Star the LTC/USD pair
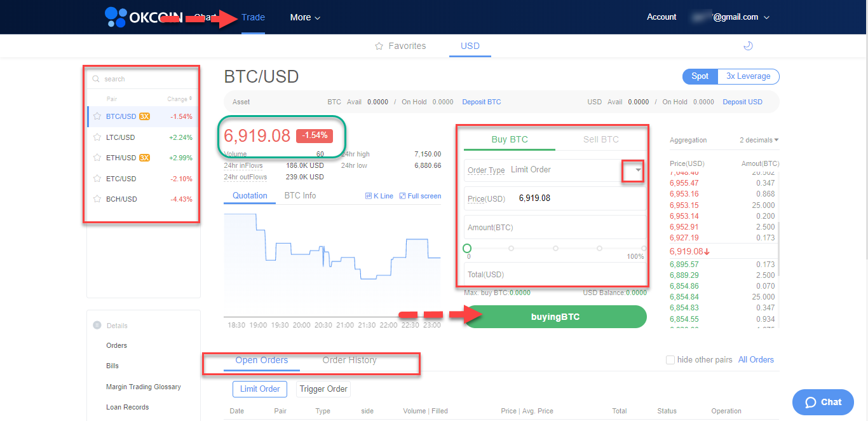The width and height of the screenshot is (868, 421). click(x=97, y=137)
